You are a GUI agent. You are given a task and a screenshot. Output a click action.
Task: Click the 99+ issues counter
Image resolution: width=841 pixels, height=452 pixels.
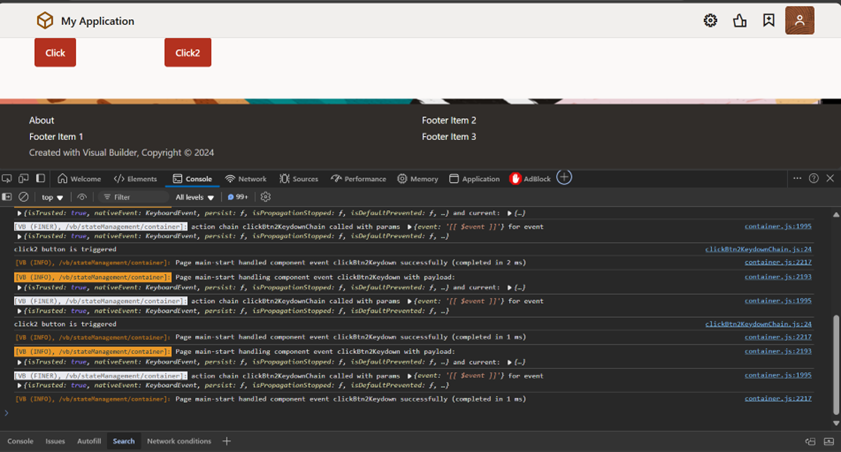pos(238,197)
